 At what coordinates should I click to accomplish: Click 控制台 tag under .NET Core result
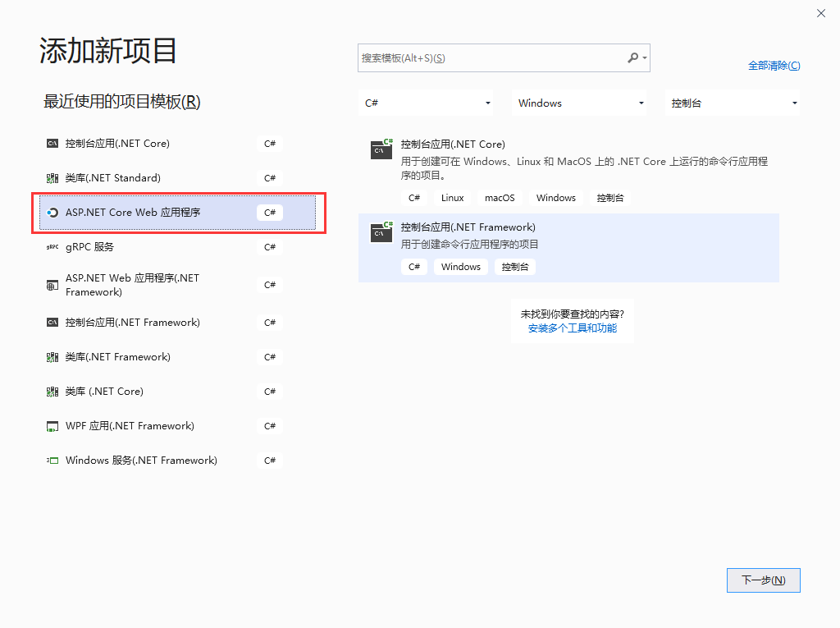click(x=610, y=198)
